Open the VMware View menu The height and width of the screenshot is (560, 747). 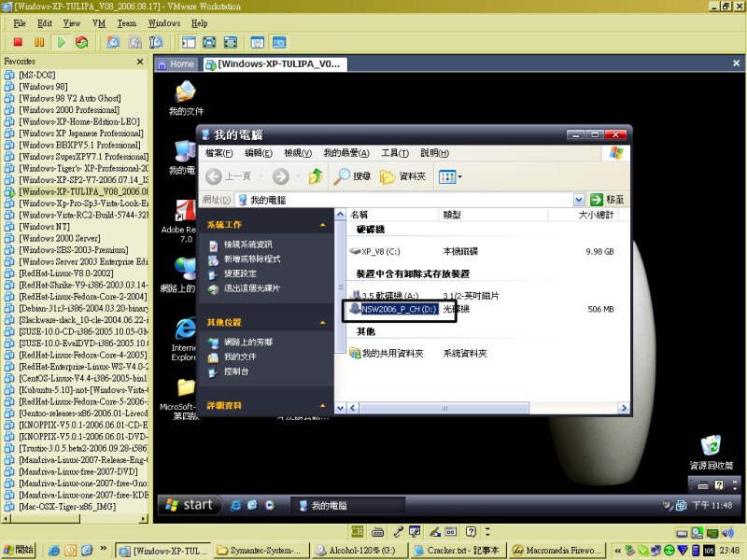coord(72,22)
